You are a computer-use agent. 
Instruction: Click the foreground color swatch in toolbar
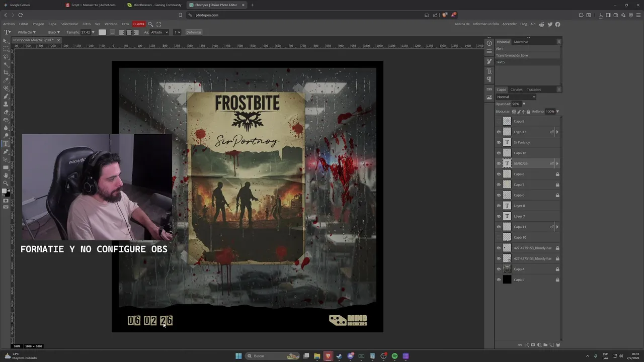pyautogui.click(x=5, y=191)
